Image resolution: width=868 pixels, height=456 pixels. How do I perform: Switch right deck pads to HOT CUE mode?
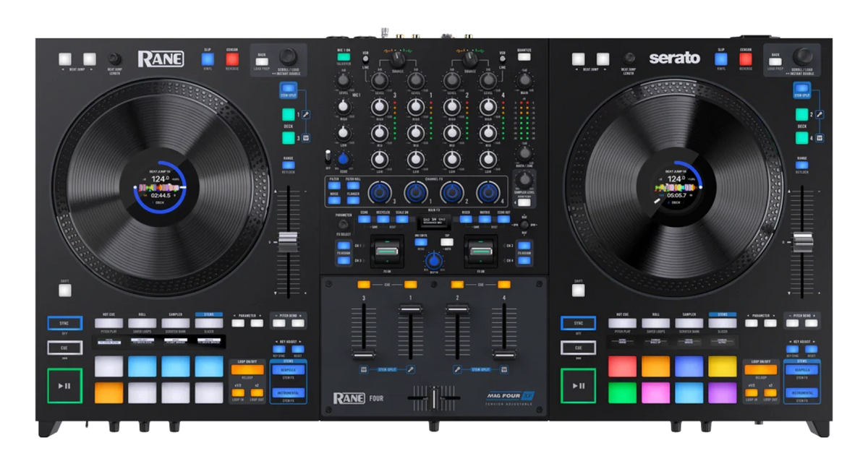coord(622,324)
